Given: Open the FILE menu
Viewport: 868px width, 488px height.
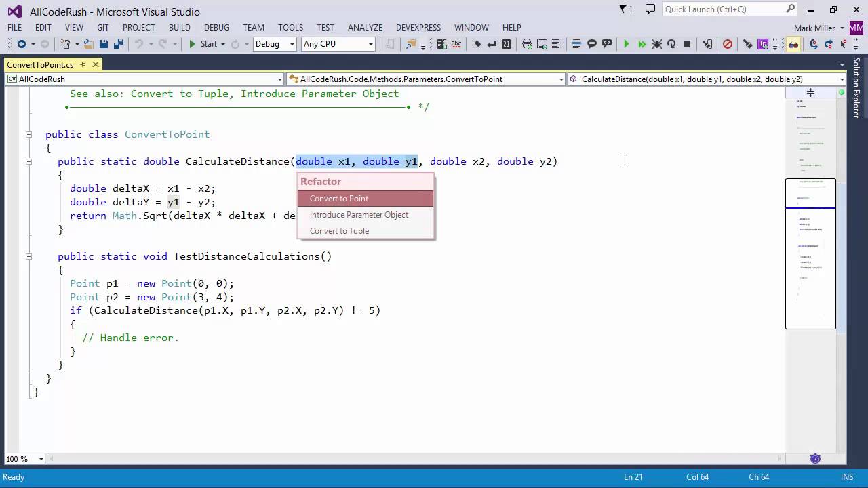Looking at the screenshot, I should tap(15, 28).
